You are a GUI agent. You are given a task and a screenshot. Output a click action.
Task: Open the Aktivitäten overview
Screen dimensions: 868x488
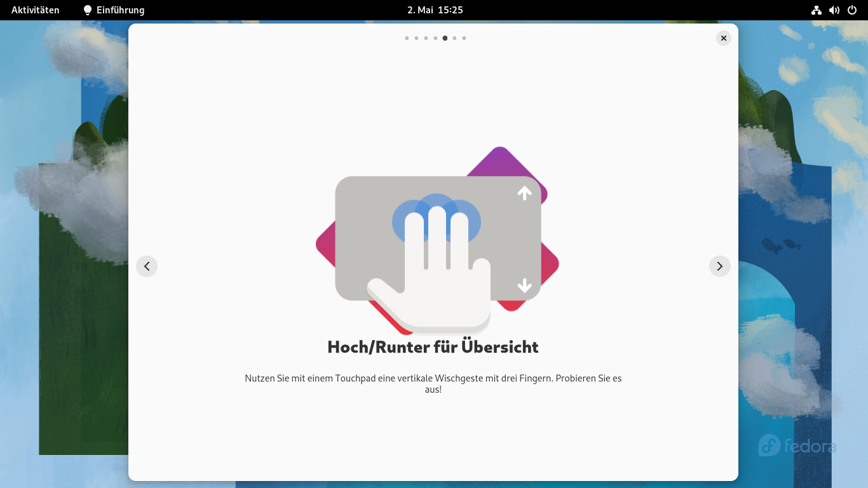coord(36,10)
